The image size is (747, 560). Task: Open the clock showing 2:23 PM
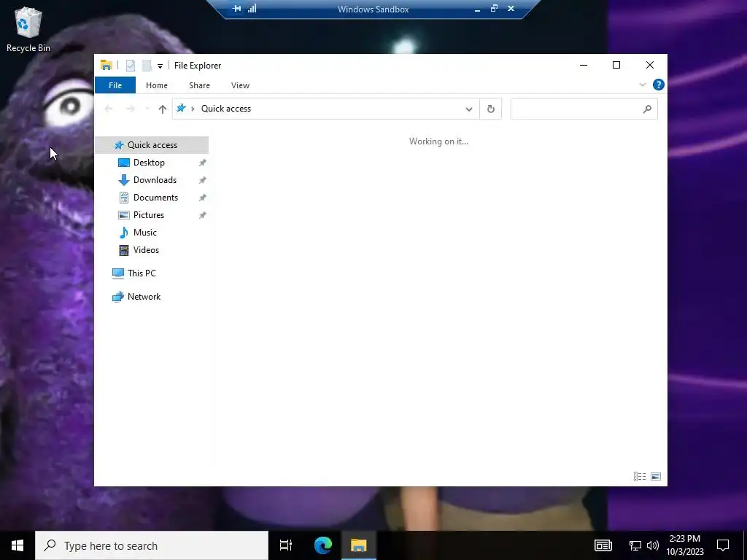[685, 545]
